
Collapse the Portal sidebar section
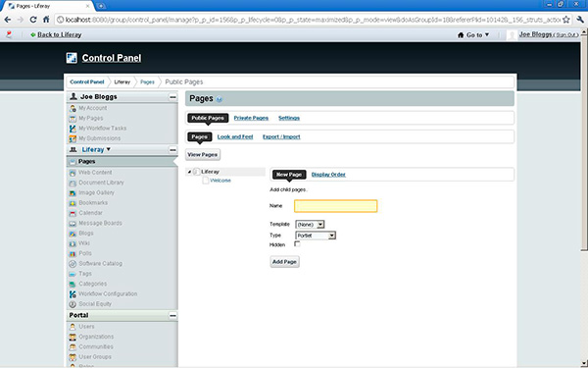pos(172,315)
